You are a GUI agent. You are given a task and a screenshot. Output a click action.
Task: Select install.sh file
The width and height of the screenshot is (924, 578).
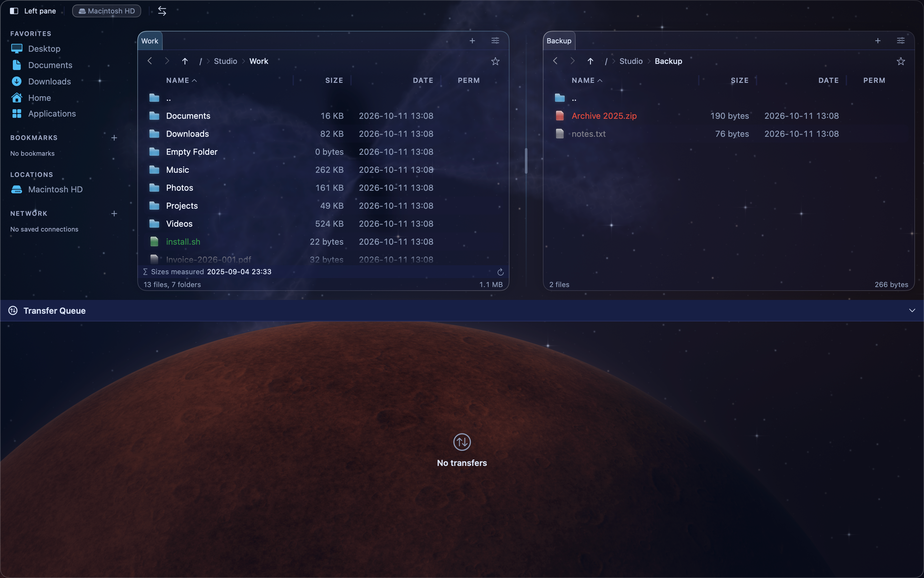[323, 241]
